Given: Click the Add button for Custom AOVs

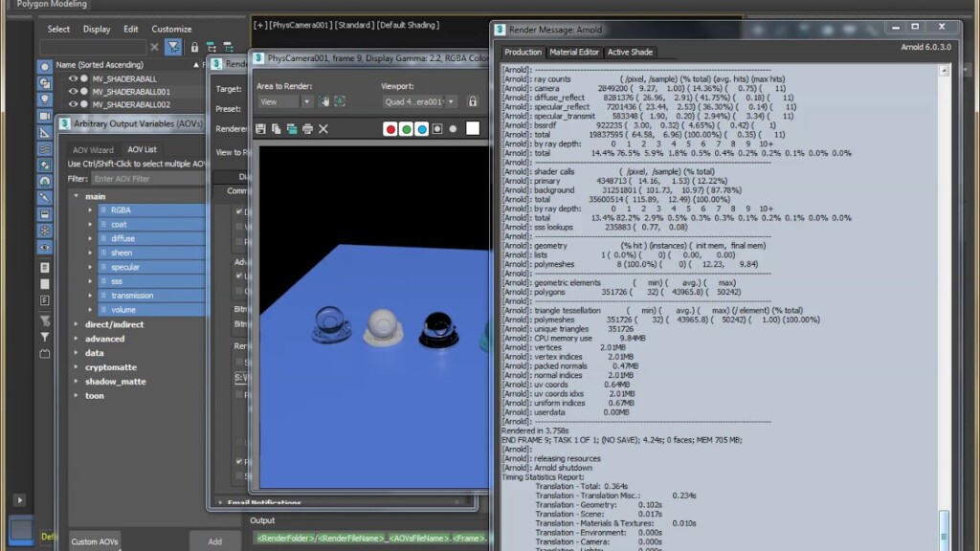Looking at the screenshot, I should point(215,540).
